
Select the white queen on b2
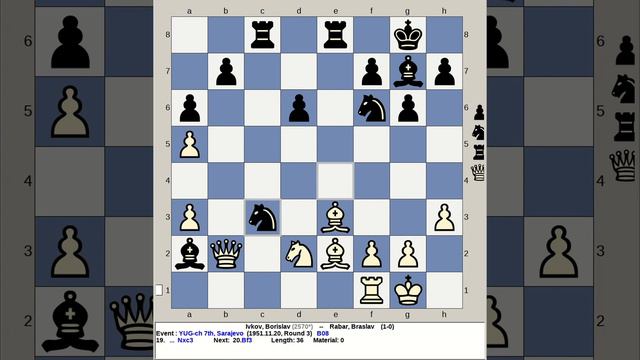pyautogui.click(x=226, y=254)
